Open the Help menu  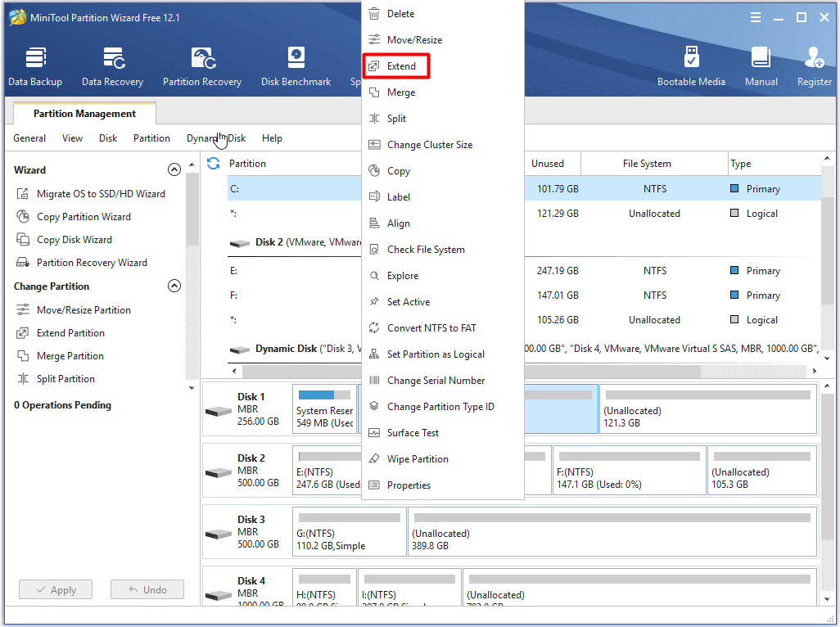(x=272, y=138)
